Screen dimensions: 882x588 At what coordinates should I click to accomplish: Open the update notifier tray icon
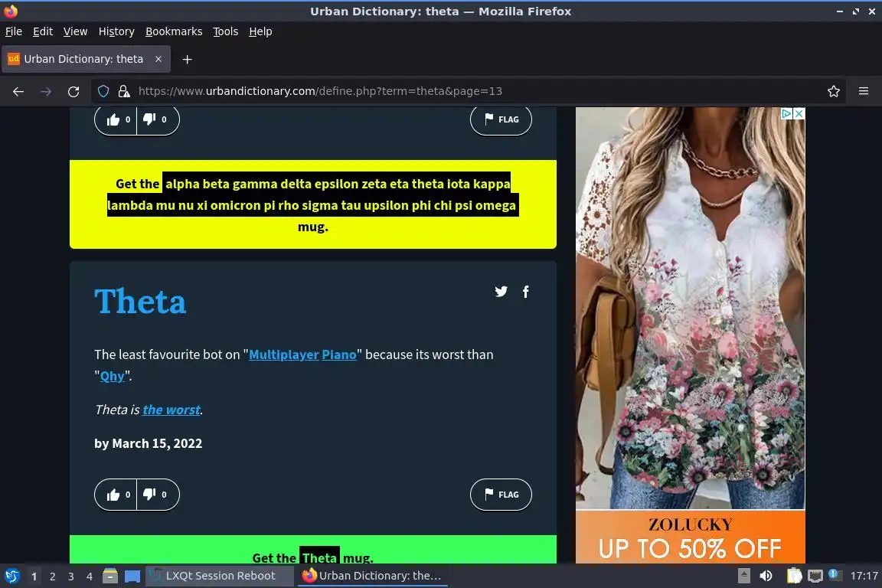(x=835, y=574)
